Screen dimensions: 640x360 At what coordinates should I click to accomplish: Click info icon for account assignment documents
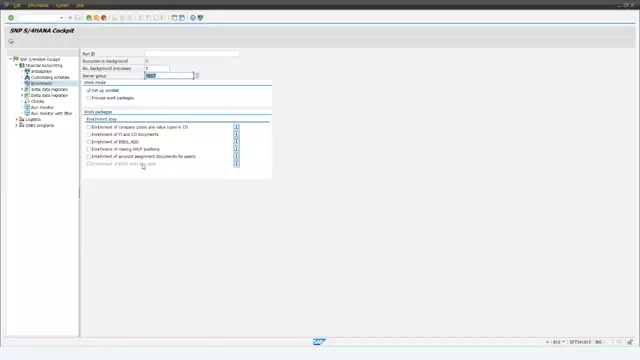pyautogui.click(x=236, y=157)
